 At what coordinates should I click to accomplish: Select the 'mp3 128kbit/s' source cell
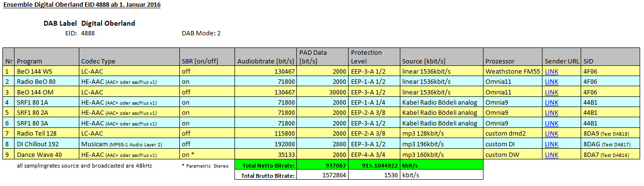442,133
